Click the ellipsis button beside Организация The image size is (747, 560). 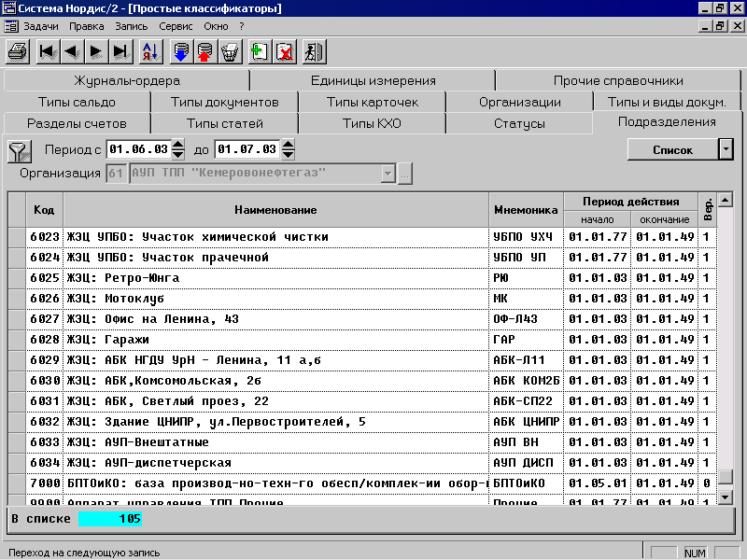(405, 174)
